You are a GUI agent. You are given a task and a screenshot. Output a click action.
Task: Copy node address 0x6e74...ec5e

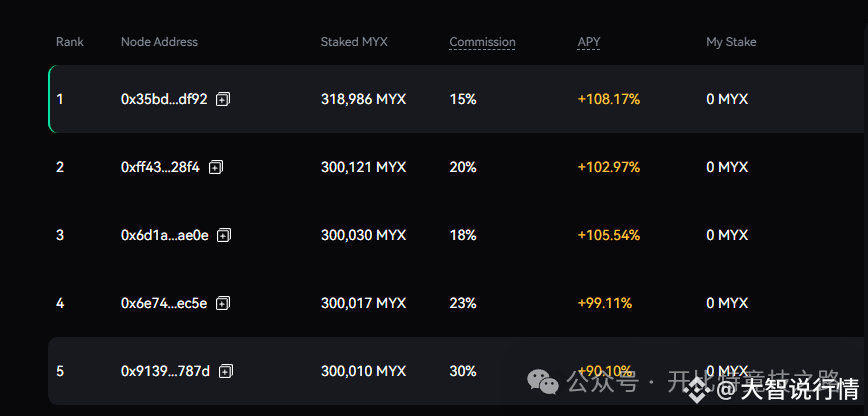(223, 303)
